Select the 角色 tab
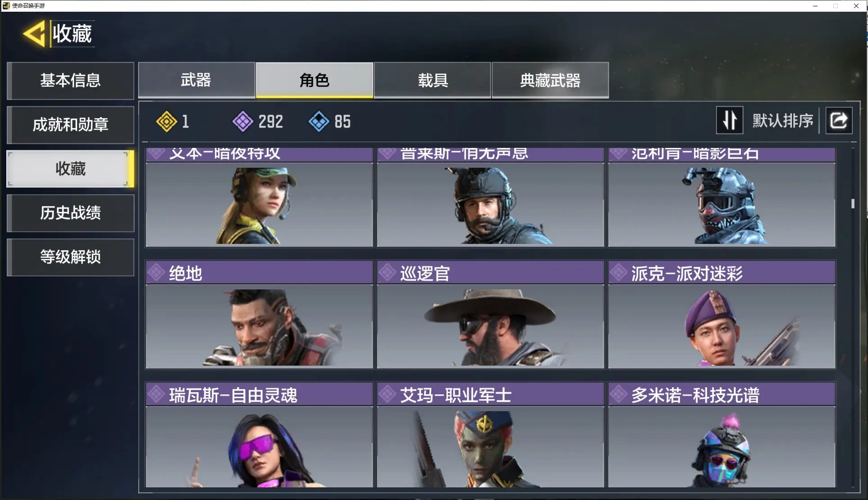The image size is (868, 500). pos(315,80)
